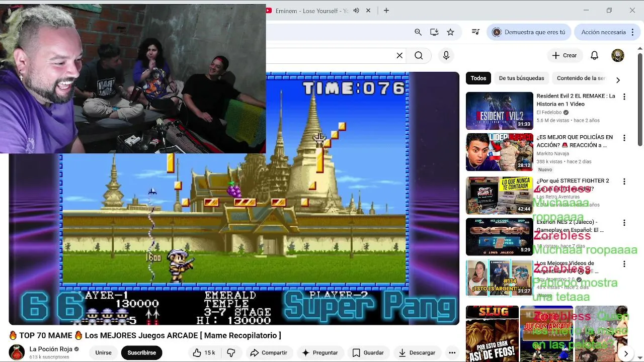Click the Suscribirse button
The width and height of the screenshot is (644, 362).
pos(141,352)
